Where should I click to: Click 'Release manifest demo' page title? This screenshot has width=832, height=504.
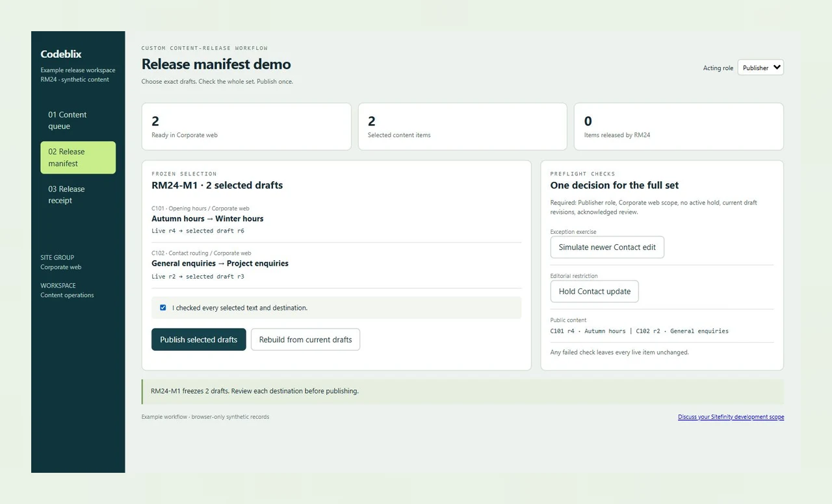(216, 64)
